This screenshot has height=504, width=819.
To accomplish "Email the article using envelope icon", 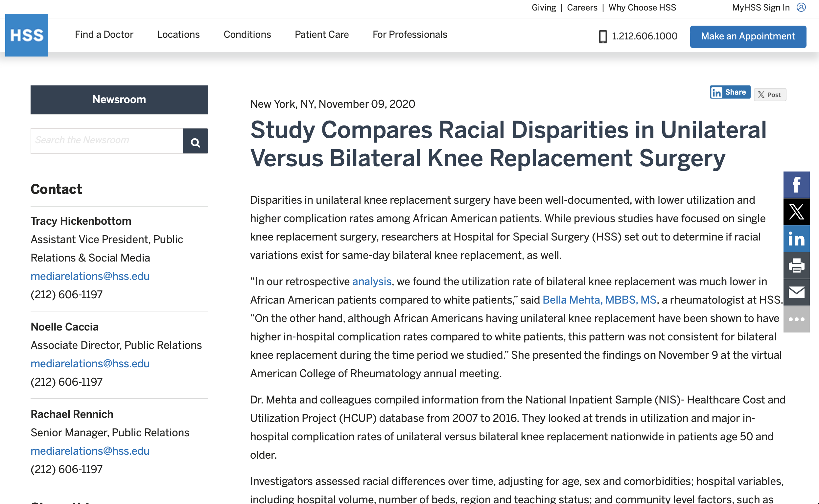I will (796, 293).
